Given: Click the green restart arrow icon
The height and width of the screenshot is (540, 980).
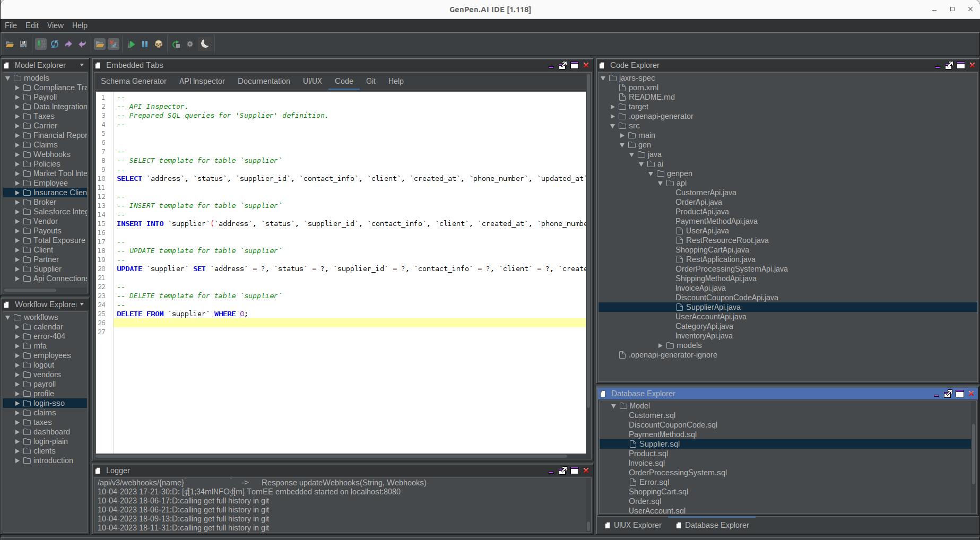Looking at the screenshot, I should pyautogui.click(x=176, y=44).
